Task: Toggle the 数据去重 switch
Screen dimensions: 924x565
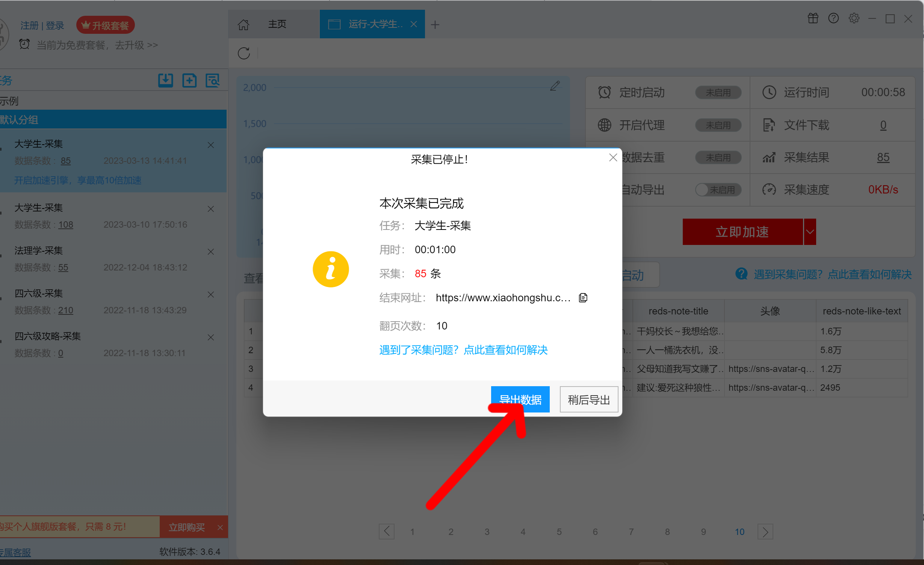Action: (x=718, y=157)
